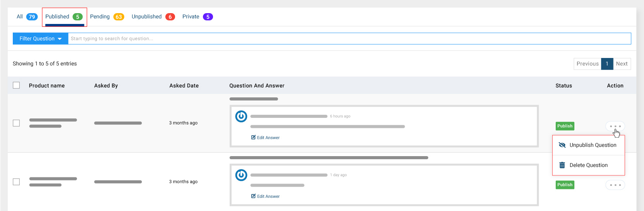Choose Unpublish Question from the menu
Viewport: 644px width, 211px height.
(x=589, y=145)
